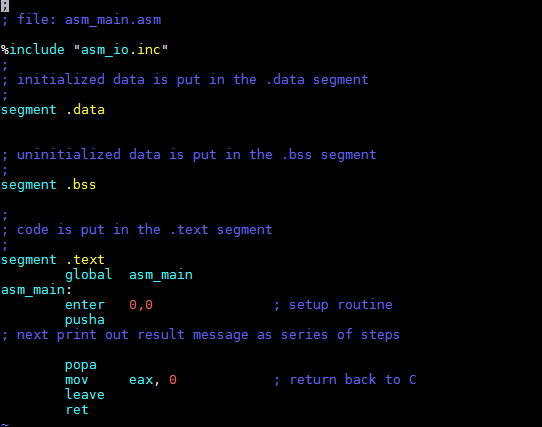The height and width of the screenshot is (427, 542).
Task: Place cursor on "segment .data" line
Action: coord(53,110)
